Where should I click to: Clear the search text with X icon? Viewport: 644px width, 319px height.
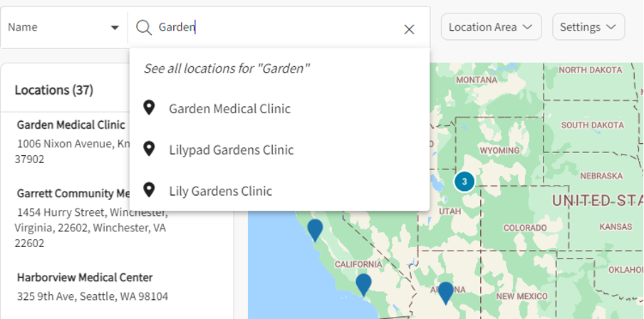[409, 28]
